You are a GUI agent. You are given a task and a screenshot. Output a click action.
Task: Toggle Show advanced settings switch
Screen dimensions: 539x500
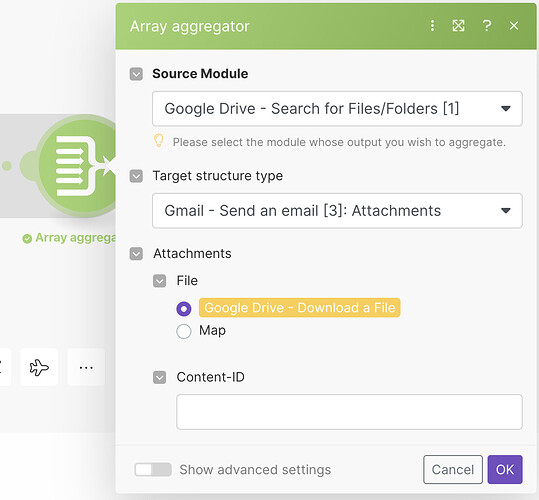pyautogui.click(x=153, y=469)
